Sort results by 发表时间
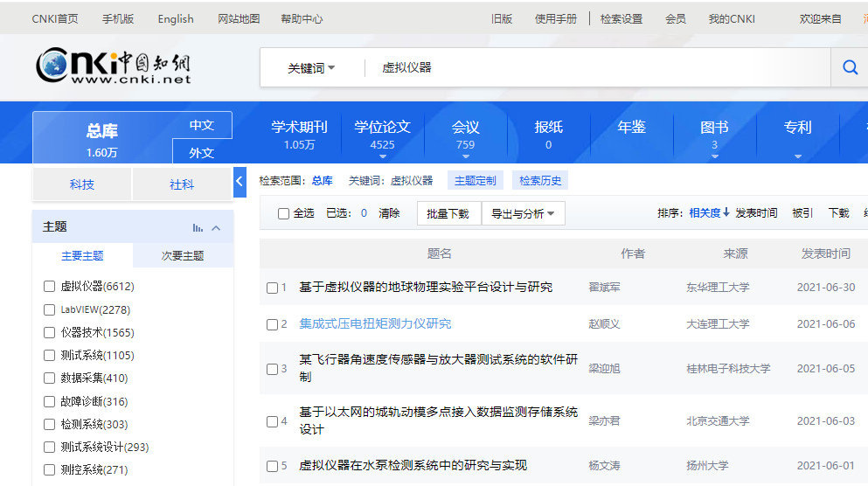868x486 pixels. coord(756,213)
